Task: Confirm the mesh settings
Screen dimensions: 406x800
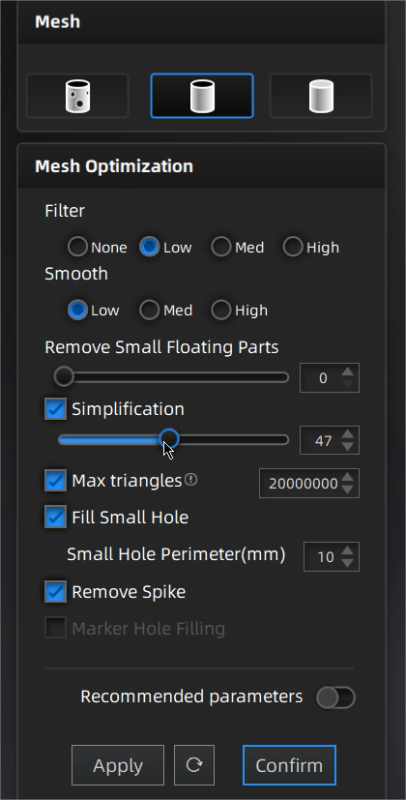Action: (289, 765)
